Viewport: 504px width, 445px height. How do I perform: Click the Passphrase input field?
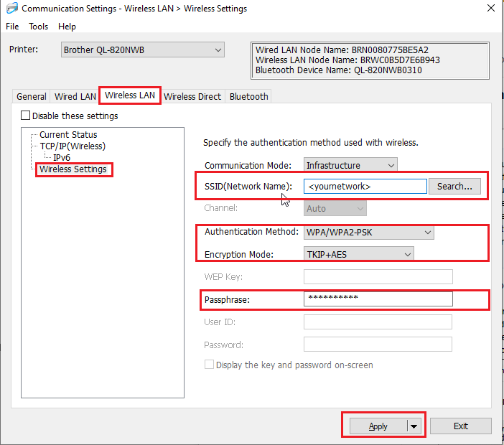tap(378, 299)
